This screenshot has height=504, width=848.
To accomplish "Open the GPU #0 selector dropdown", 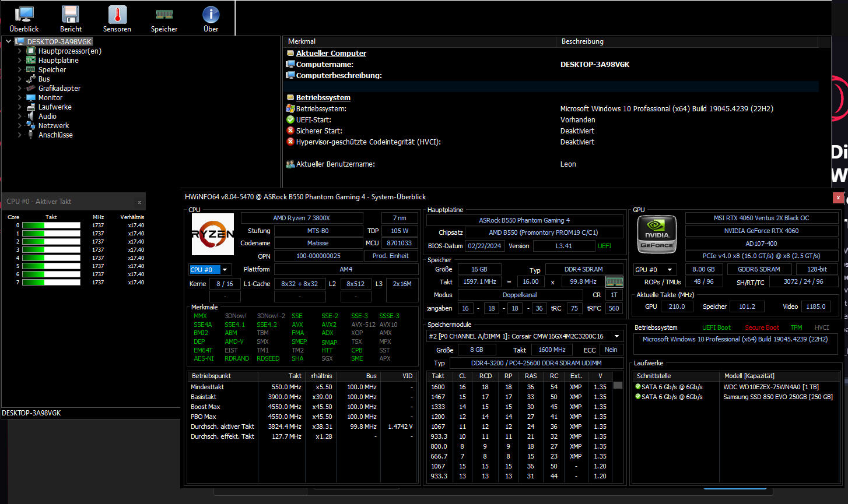I will point(655,270).
